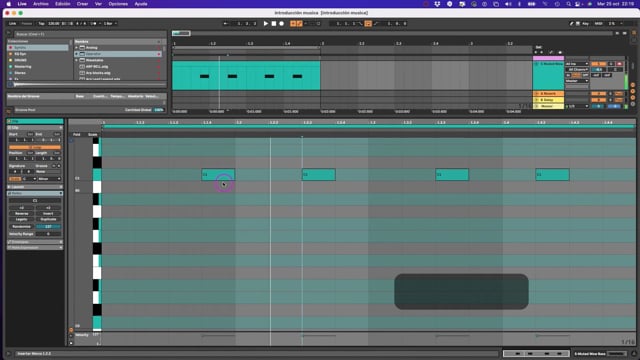Open the All Channels dropdown

pos(577,69)
